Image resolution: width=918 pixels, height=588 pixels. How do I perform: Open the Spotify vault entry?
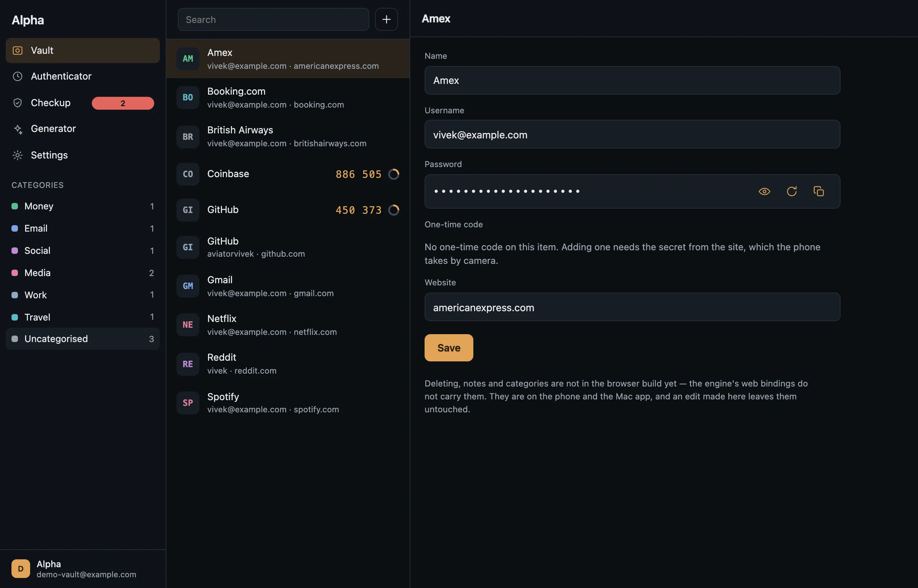[288, 403]
